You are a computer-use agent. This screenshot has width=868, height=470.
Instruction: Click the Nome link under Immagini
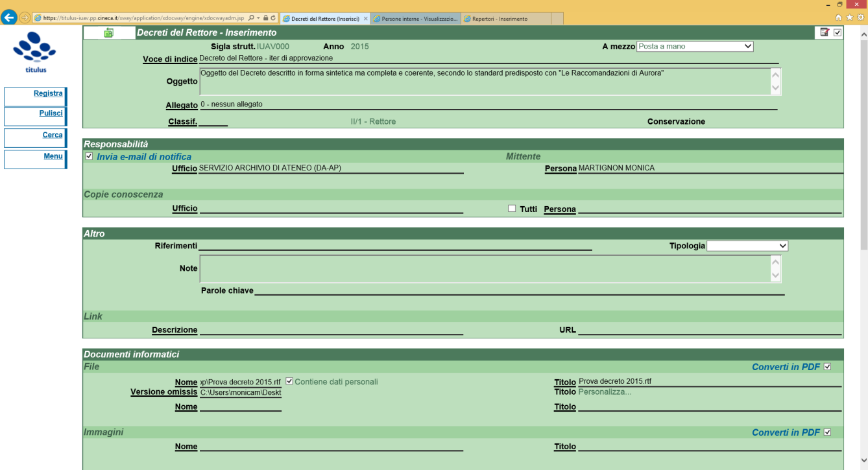[x=186, y=447]
